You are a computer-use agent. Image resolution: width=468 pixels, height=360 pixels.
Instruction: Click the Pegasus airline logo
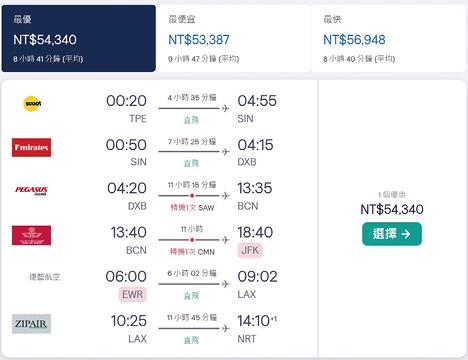[31, 190]
